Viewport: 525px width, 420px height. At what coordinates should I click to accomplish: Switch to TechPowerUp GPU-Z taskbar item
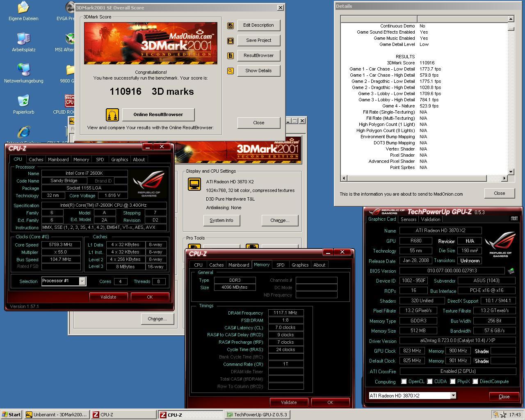click(x=258, y=415)
